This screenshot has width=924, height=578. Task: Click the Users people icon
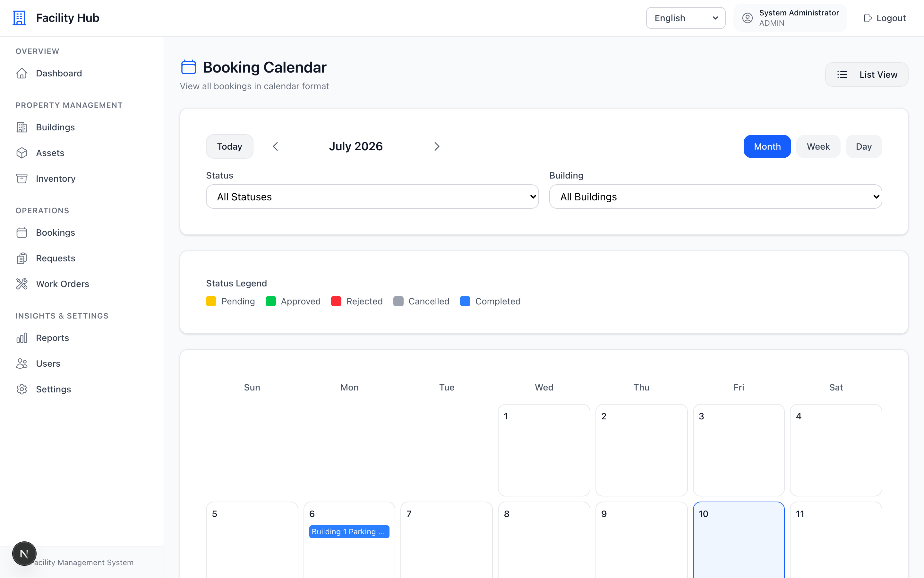(x=22, y=363)
